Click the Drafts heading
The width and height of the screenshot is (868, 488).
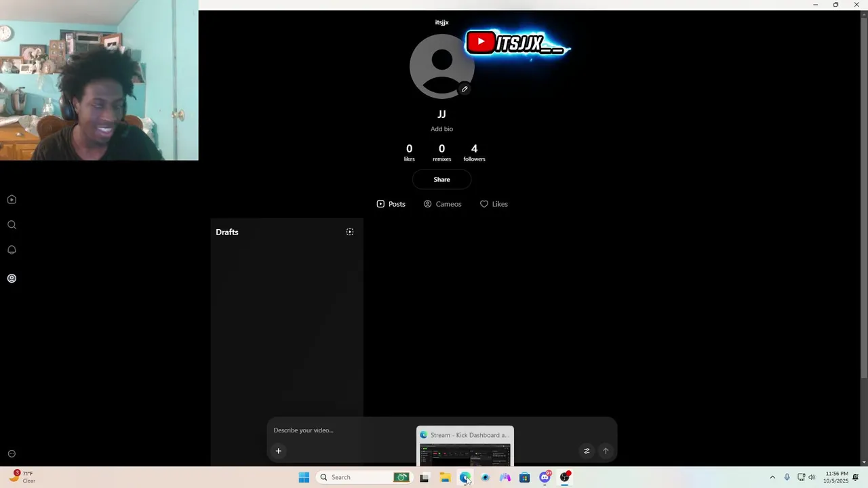pyautogui.click(x=227, y=232)
